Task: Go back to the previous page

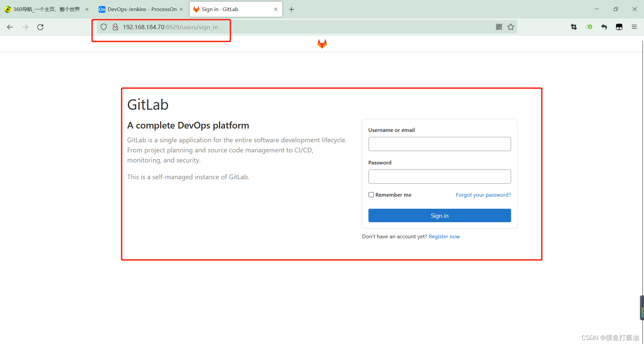Action: tap(10, 27)
